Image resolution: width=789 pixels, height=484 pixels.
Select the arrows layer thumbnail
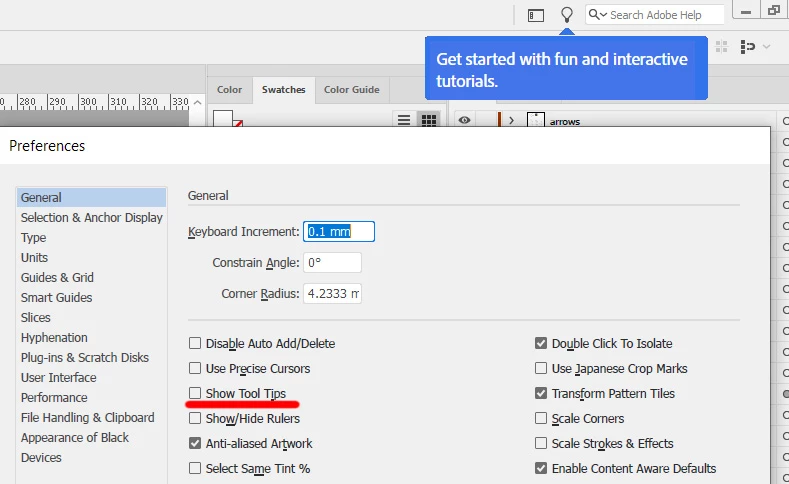(x=535, y=120)
